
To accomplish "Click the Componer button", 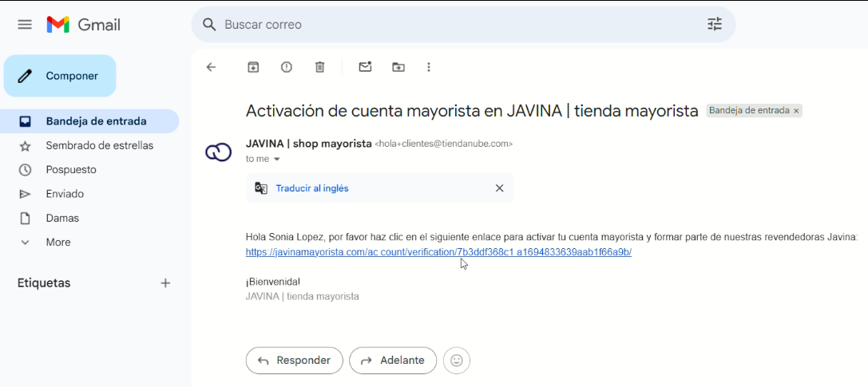I will [60, 76].
